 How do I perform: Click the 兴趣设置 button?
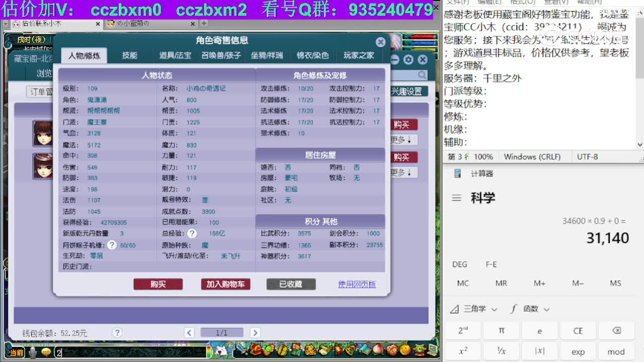(409, 92)
